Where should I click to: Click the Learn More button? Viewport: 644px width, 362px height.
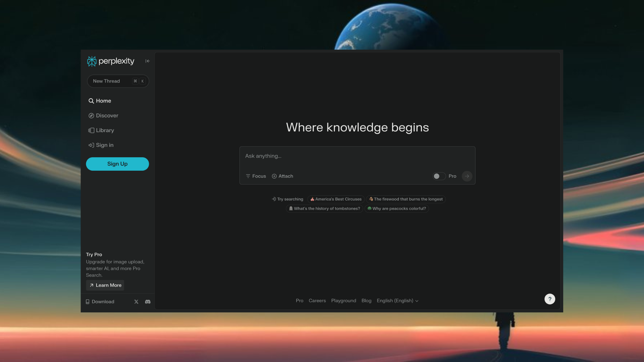[105, 285]
